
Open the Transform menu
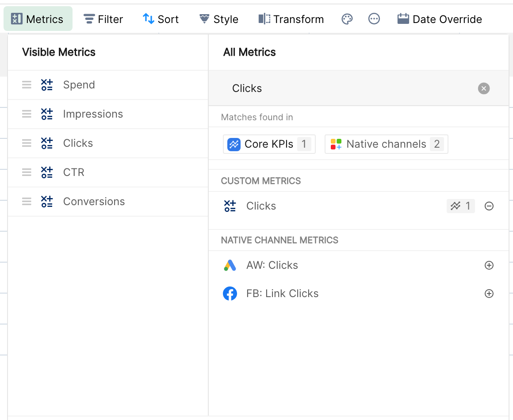tap(291, 19)
